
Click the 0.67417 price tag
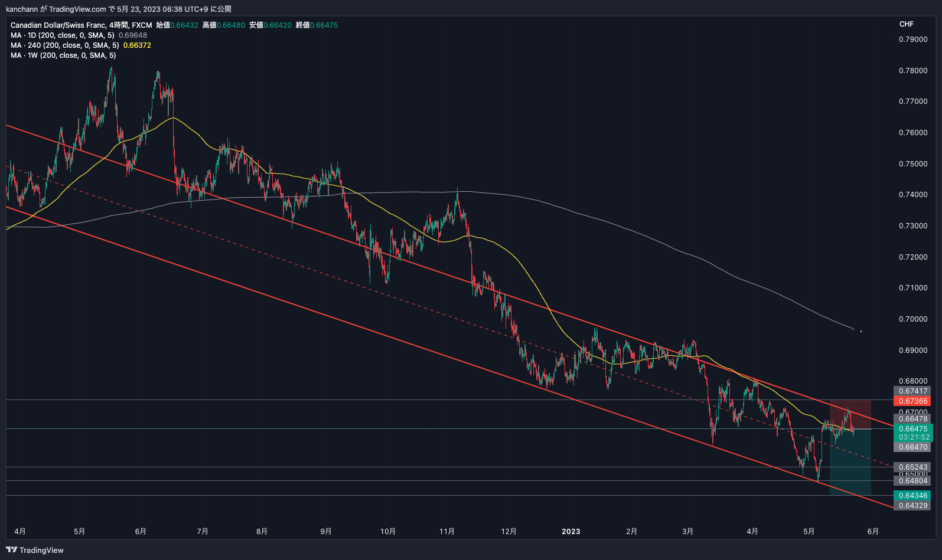point(913,391)
